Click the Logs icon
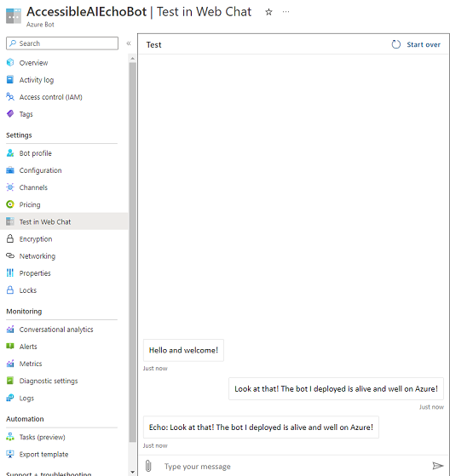 point(10,398)
